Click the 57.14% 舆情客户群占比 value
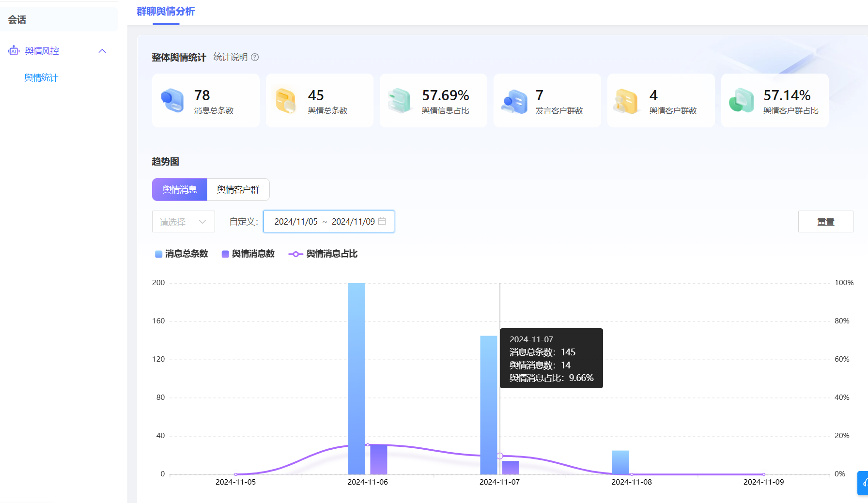The image size is (868, 503). [x=787, y=95]
